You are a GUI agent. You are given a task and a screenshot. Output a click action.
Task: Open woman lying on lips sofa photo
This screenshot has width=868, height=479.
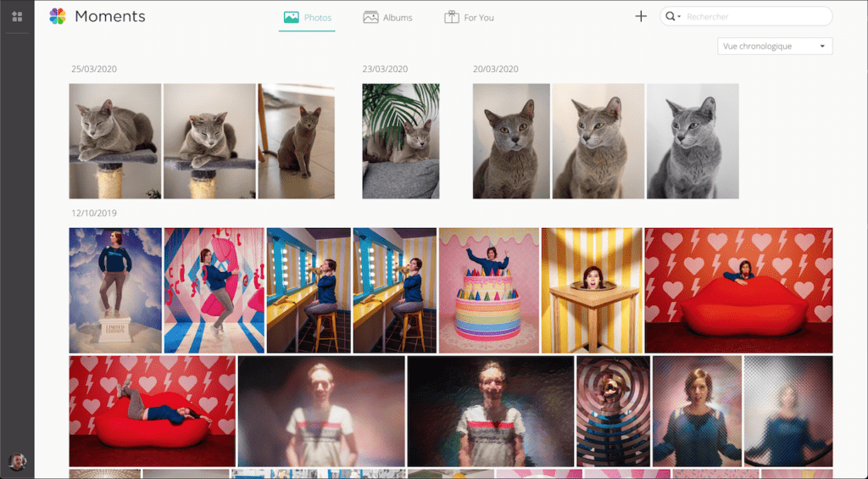point(153,411)
